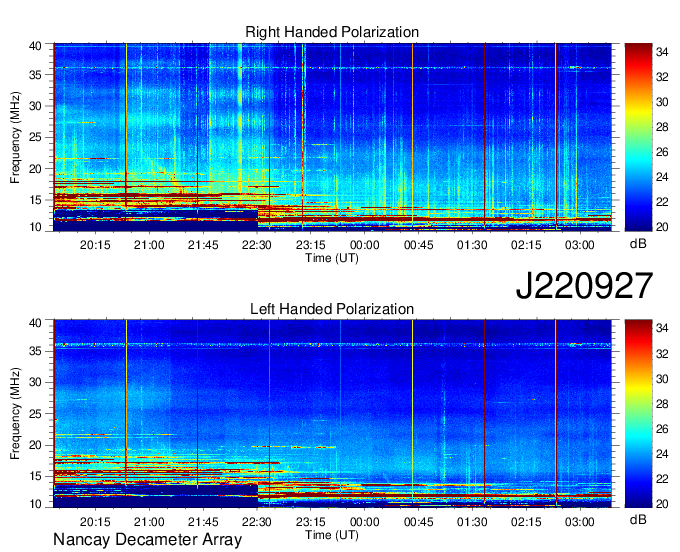Click 02:15 tick on left-handed time axis

[x=526, y=522]
